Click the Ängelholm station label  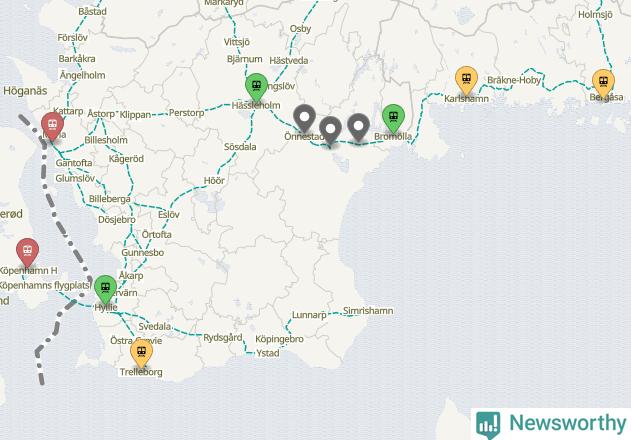pos(82,75)
